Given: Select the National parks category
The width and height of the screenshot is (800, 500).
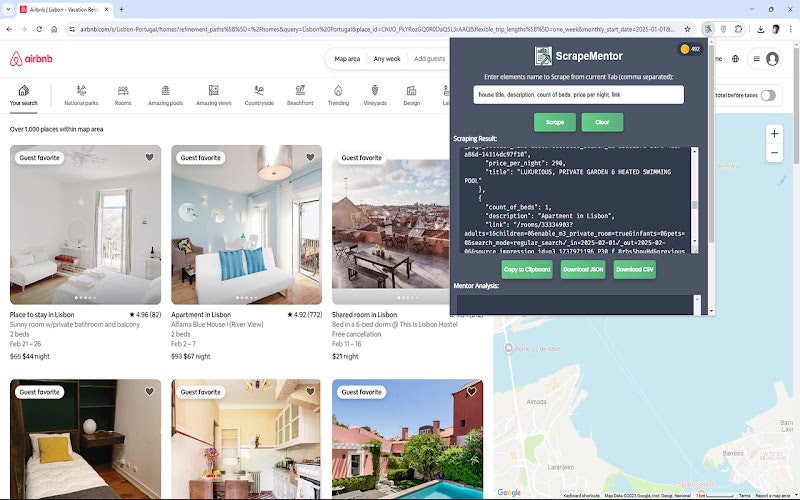Looking at the screenshot, I should [81, 95].
